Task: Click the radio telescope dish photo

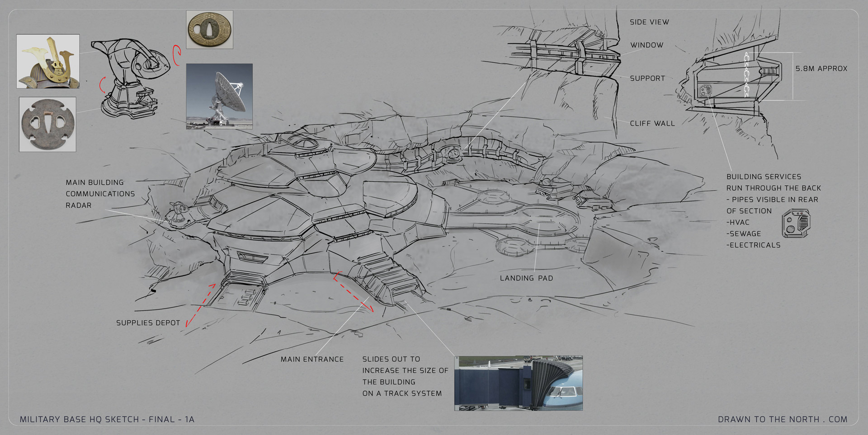Action: coord(219,96)
